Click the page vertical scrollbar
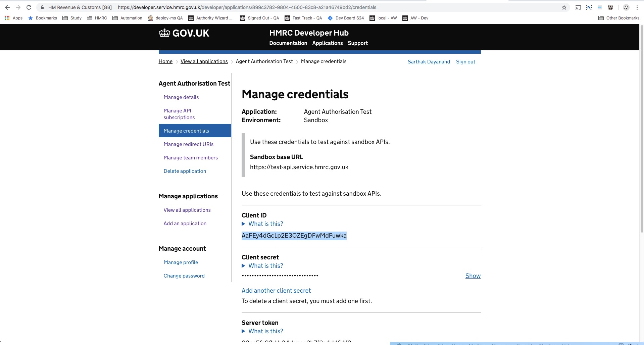This screenshot has width=644, height=345. coord(642,129)
